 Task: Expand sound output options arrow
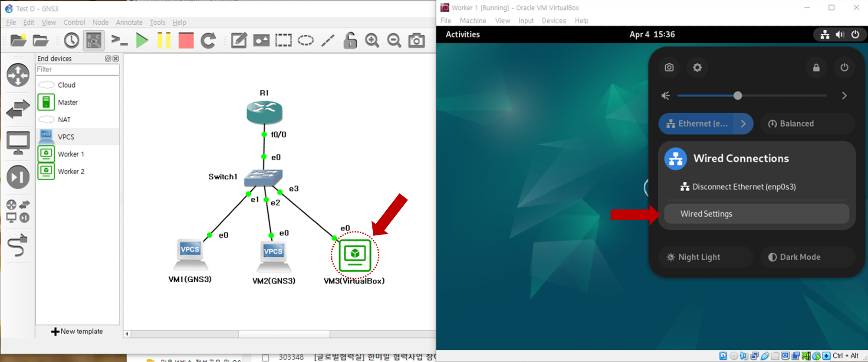coord(844,95)
